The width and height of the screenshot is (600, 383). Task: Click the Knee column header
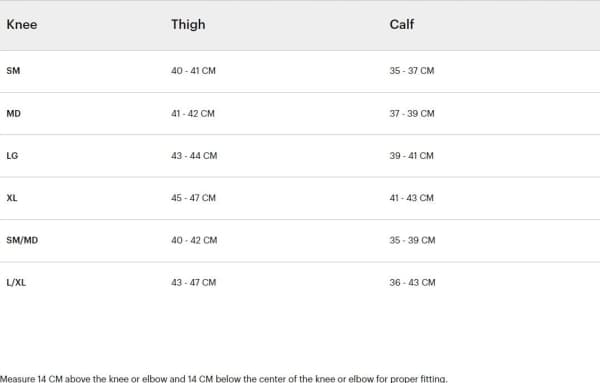click(22, 24)
